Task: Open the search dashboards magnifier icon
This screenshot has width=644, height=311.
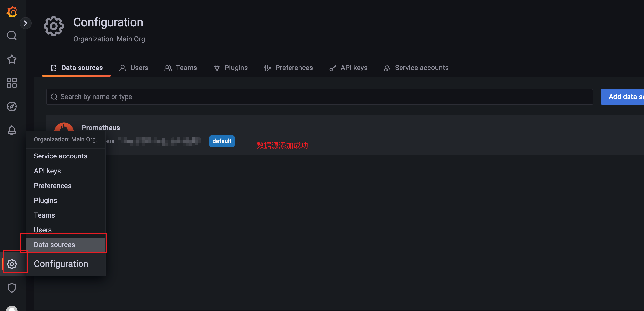Action: point(12,35)
